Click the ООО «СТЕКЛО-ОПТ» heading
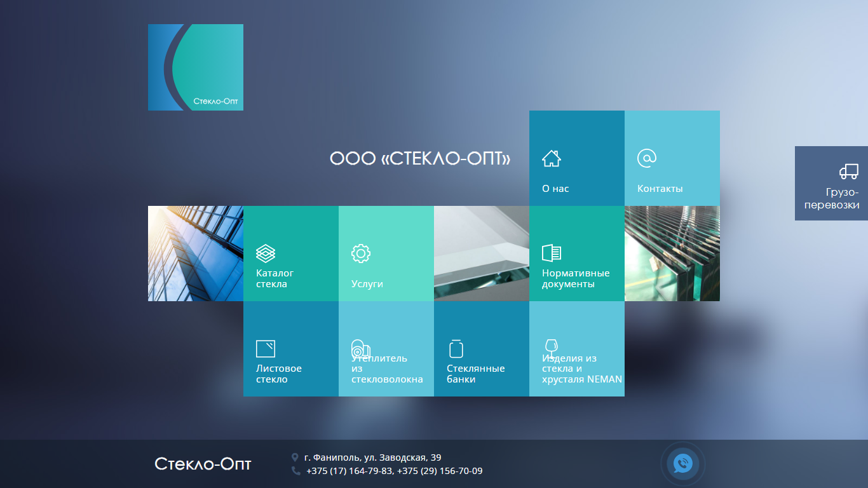The image size is (868, 488). pyautogui.click(x=421, y=159)
